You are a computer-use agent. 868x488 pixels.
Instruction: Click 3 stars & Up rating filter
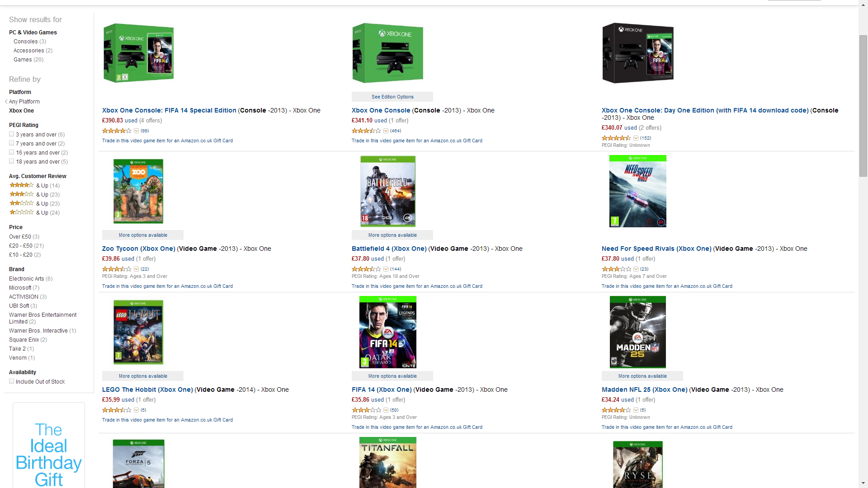click(34, 194)
